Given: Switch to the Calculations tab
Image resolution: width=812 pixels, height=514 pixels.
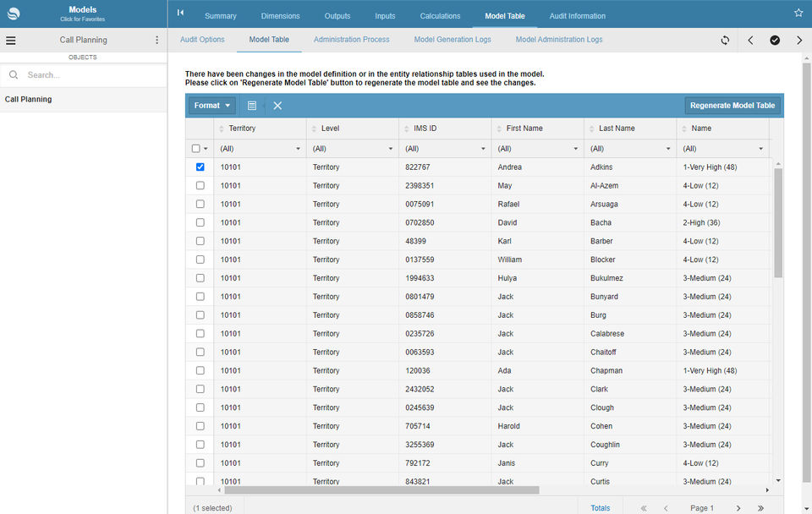Looking at the screenshot, I should [440, 15].
